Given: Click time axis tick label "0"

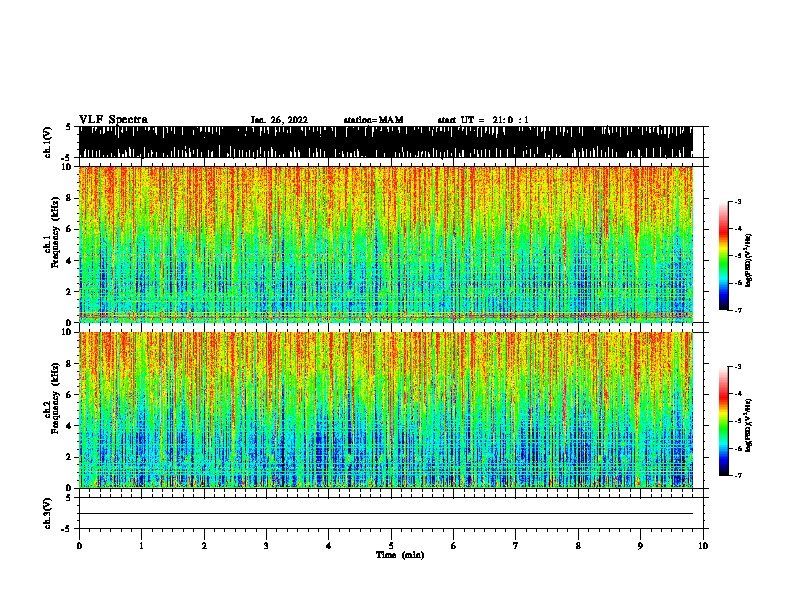Looking at the screenshot, I should click(x=79, y=546).
